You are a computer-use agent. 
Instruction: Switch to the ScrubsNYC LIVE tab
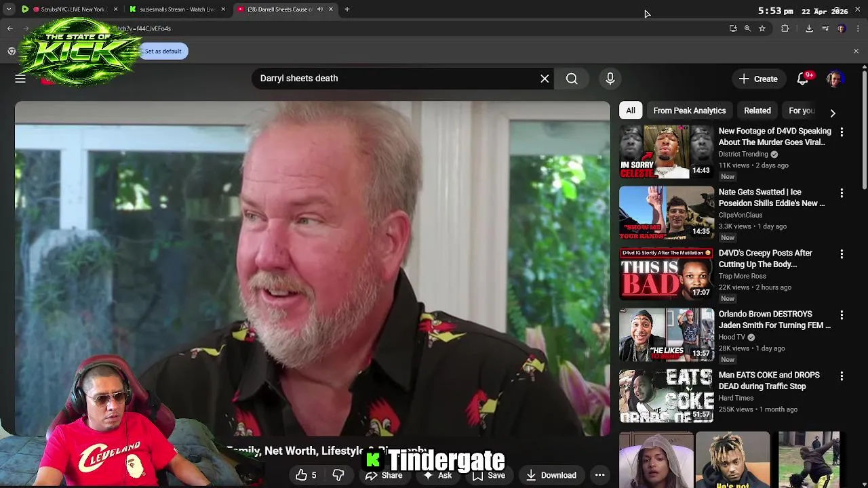[x=71, y=9]
